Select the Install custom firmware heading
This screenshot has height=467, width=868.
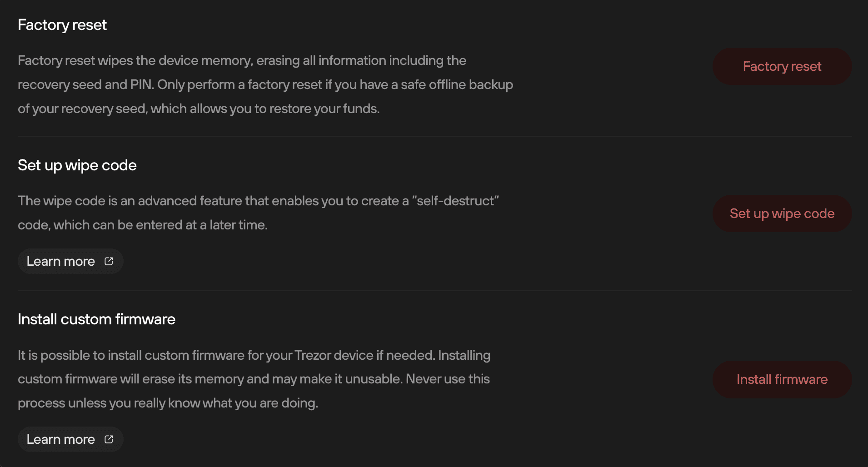(x=96, y=319)
